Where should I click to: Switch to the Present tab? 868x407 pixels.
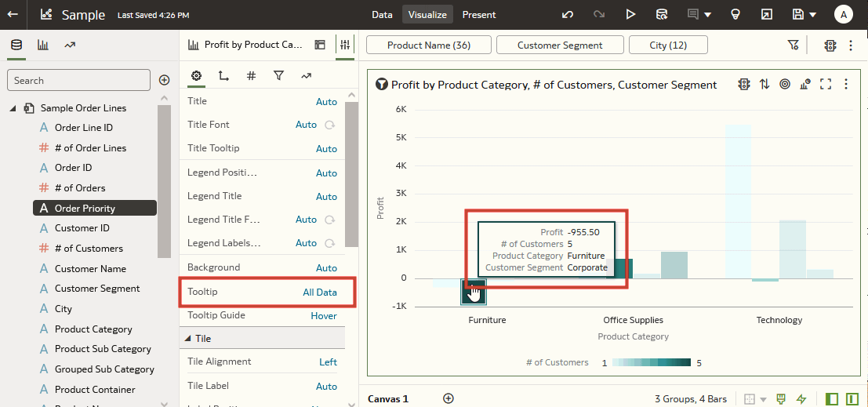(478, 14)
